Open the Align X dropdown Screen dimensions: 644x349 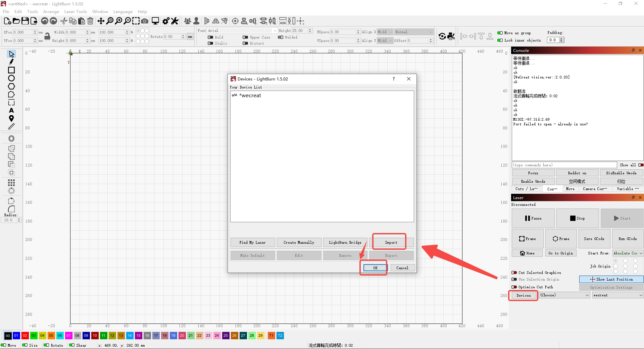pyautogui.click(x=385, y=32)
